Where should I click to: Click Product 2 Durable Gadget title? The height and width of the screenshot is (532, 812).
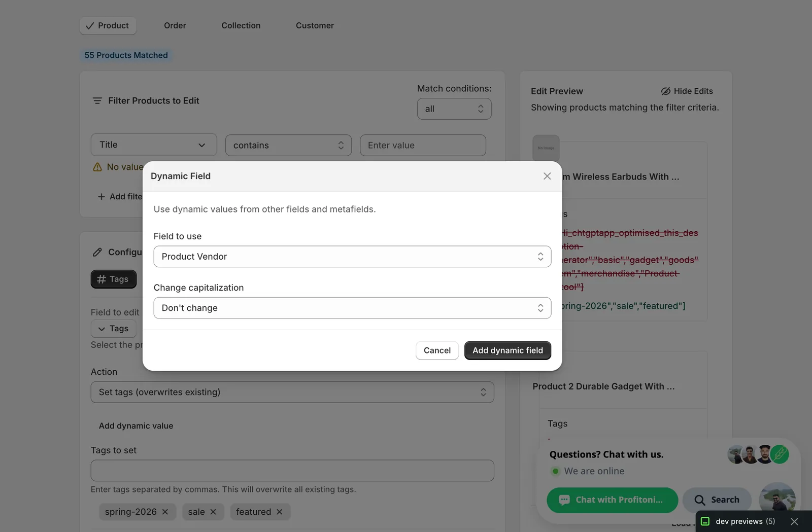pos(603,386)
